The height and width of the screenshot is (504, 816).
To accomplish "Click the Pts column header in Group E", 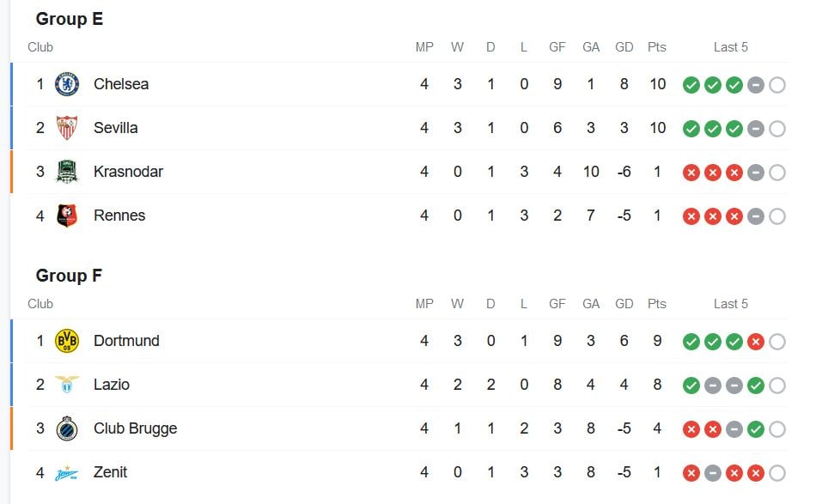I will [657, 47].
